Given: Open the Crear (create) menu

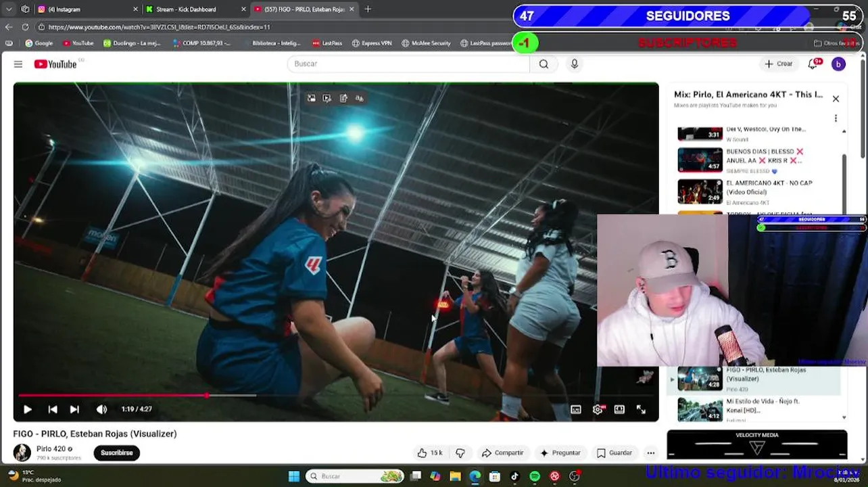Looking at the screenshot, I should (778, 64).
